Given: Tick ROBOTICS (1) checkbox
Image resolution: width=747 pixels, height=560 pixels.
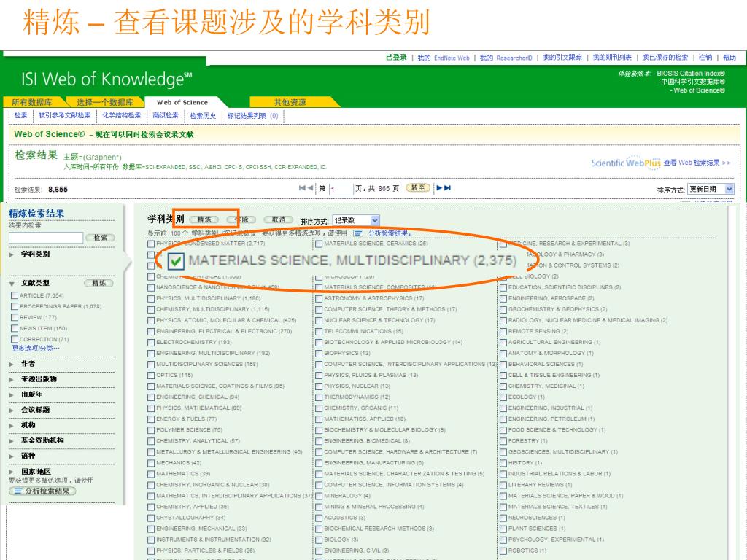Looking at the screenshot, I should [503, 551].
